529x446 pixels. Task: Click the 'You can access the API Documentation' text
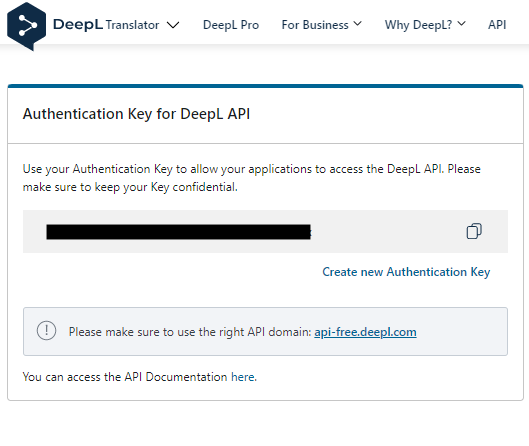pos(125,377)
